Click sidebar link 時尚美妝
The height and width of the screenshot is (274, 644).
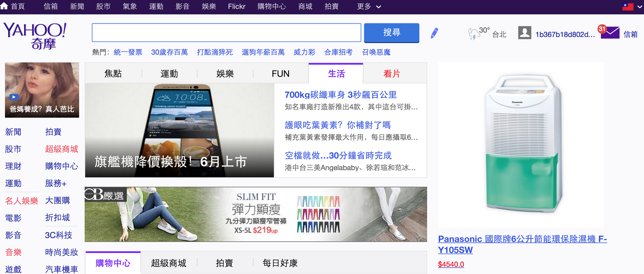(61, 252)
